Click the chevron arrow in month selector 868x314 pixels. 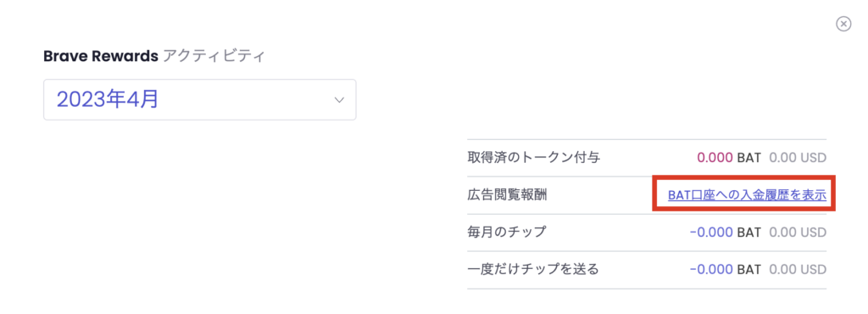[x=339, y=100]
